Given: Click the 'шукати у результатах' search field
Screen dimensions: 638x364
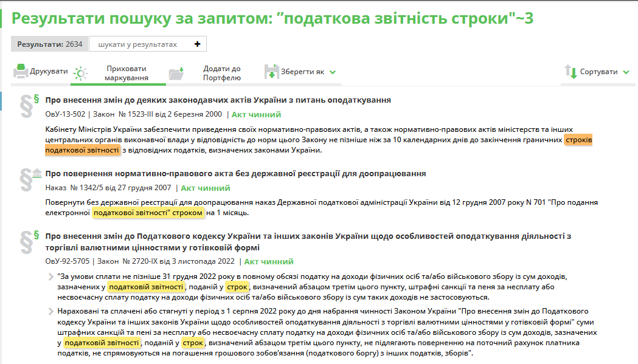Looking at the screenshot, I should pyautogui.click(x=137, y=44).
